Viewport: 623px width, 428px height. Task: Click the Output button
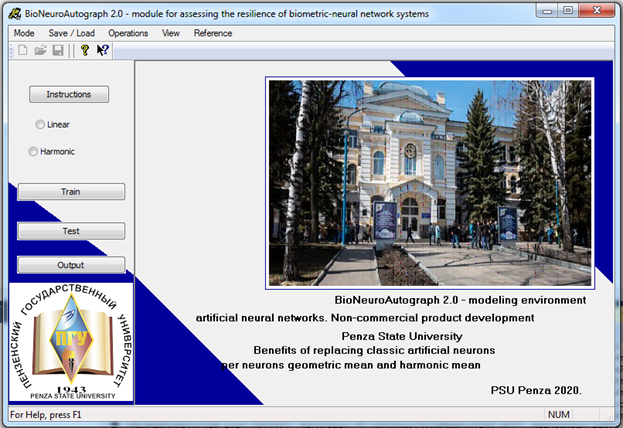[71, 265]
